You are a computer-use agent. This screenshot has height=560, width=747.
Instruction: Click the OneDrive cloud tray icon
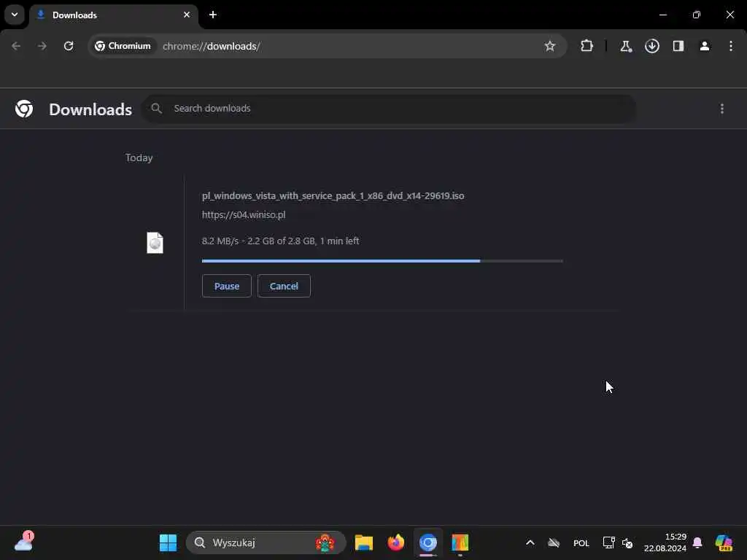tap(554, 542)
